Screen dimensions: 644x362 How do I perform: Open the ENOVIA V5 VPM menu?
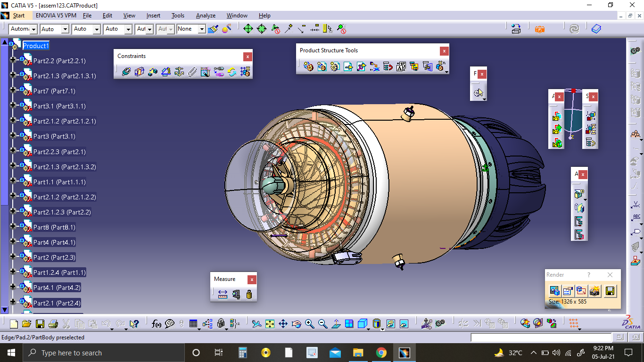click(56, 16)
